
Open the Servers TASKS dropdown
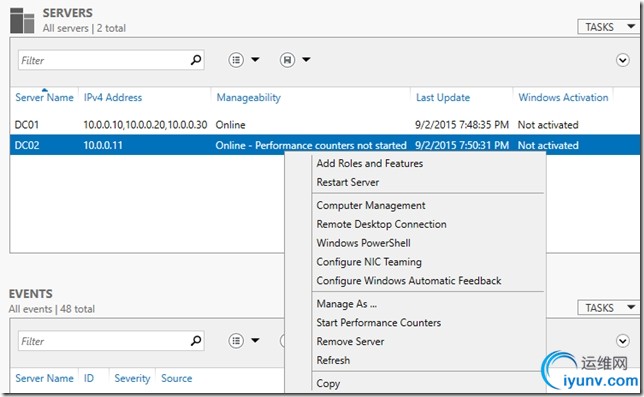[608, 27]
